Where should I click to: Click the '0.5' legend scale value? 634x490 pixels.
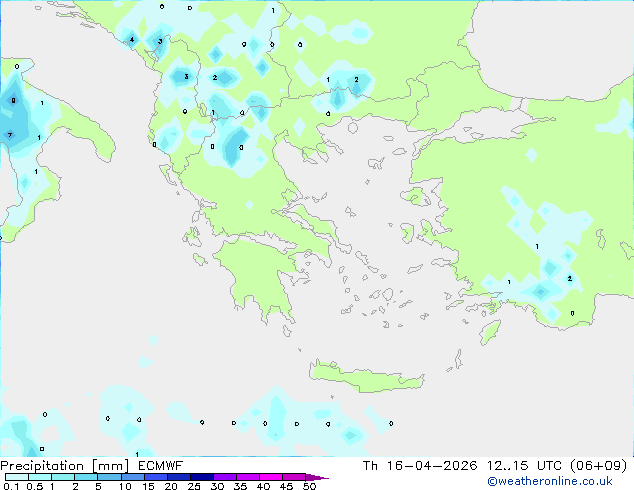coord(35,486)
